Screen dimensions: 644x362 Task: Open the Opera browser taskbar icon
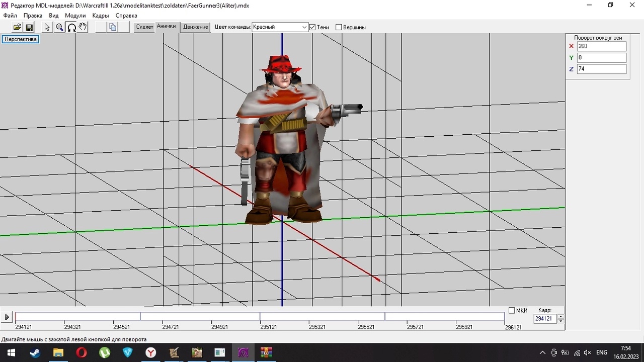coord(82,352)
